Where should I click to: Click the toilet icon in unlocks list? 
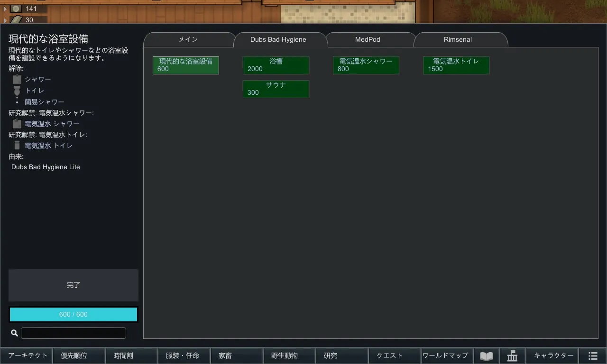pyautogui.click(x=17, y=91)
